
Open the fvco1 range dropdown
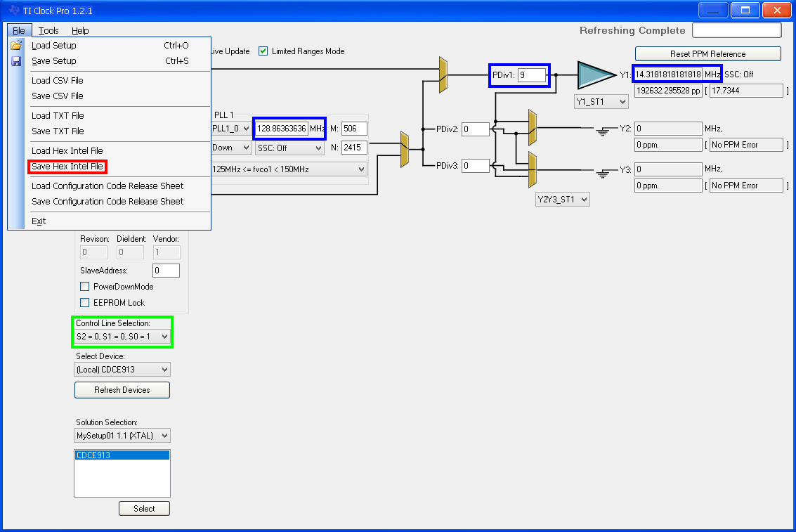coord(289,169)
